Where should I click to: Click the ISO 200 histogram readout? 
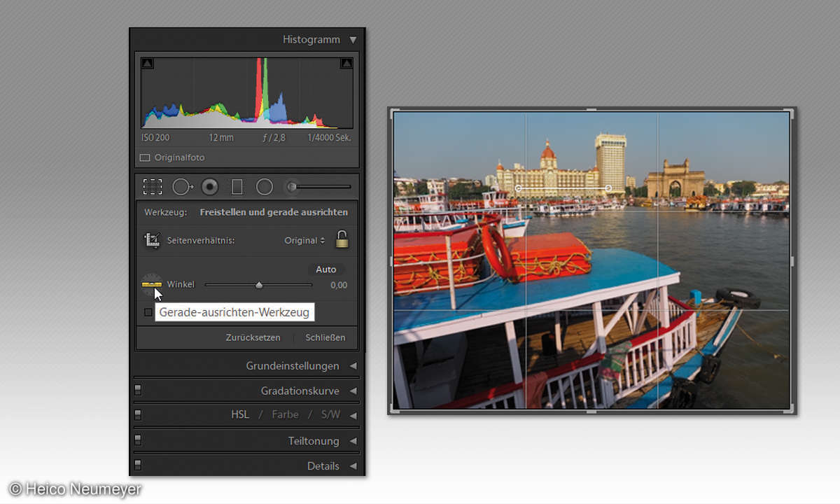click(x=155, y=138)
